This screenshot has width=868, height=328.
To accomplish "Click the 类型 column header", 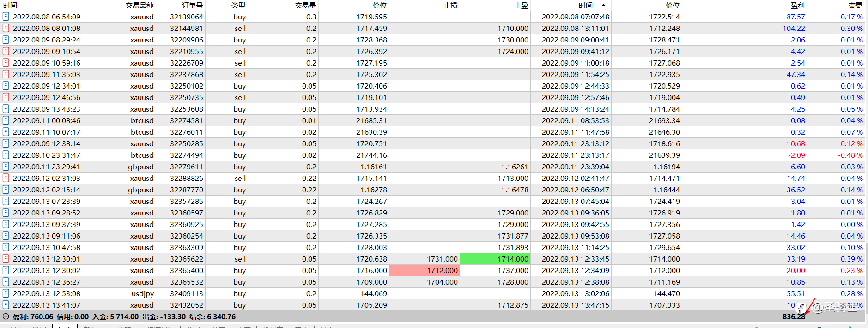I will 238,5.
